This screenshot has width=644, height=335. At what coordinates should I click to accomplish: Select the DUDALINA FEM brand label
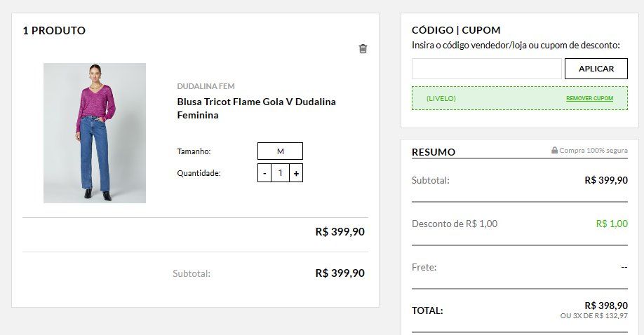[x=206, y=86]
